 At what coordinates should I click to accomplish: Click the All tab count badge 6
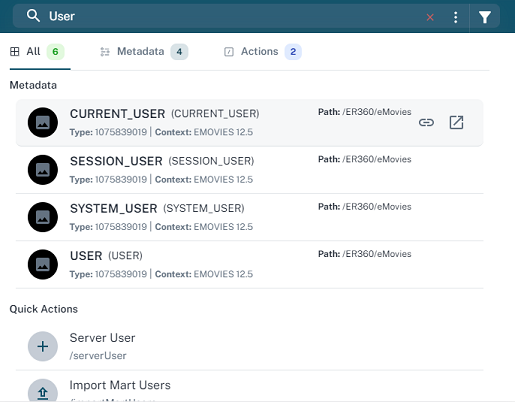[x=55, y=52]
